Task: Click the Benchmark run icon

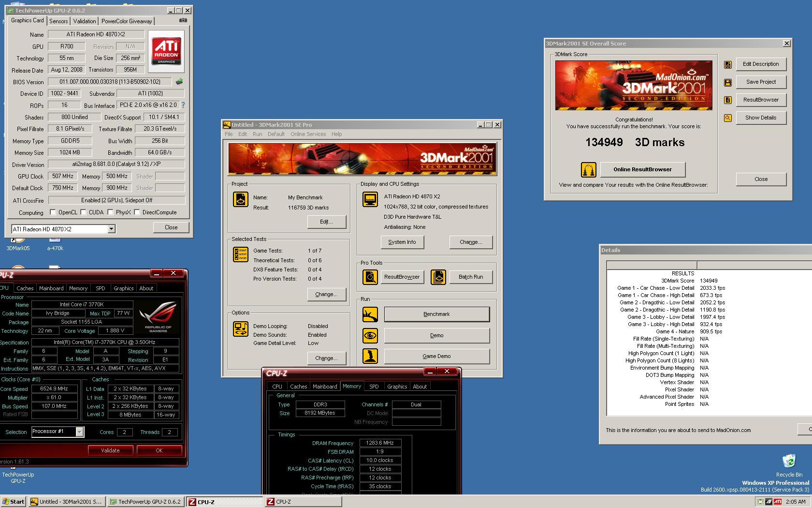Action: coord(370,314)
